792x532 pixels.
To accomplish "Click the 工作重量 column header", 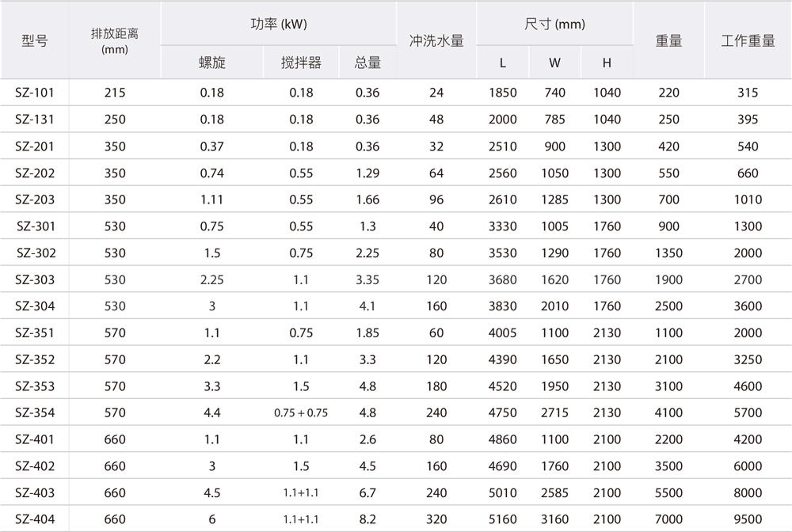I will pyautogui.click(x=748, y=41).
